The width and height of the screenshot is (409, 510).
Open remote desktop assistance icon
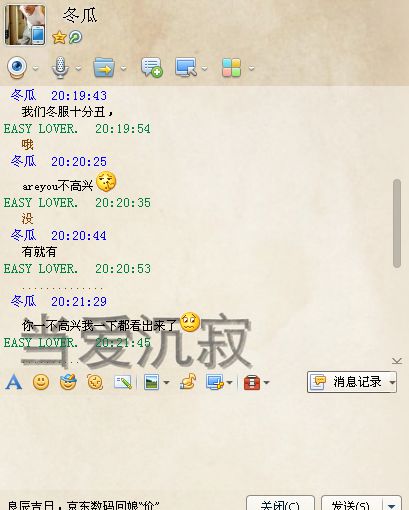click(x=186, y=68)
